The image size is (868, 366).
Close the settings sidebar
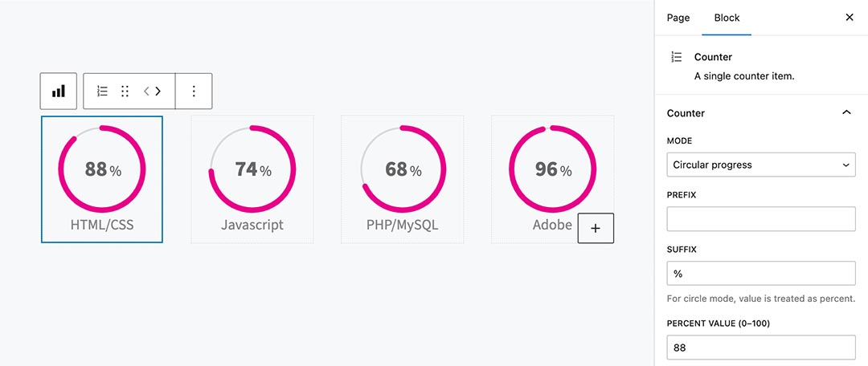(x=850, y=18)
